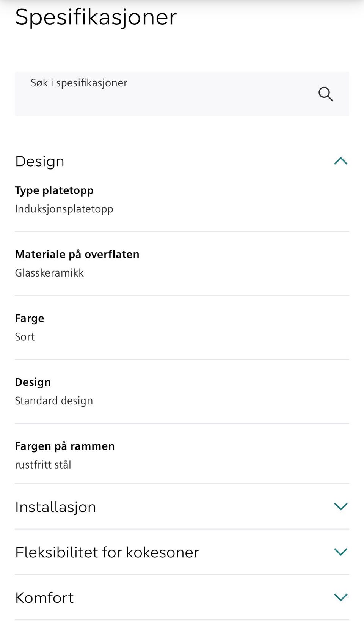Viewport: 364px width, 621px height.
Task: Tap the Installasjon section heading
Action: point(56,507)
